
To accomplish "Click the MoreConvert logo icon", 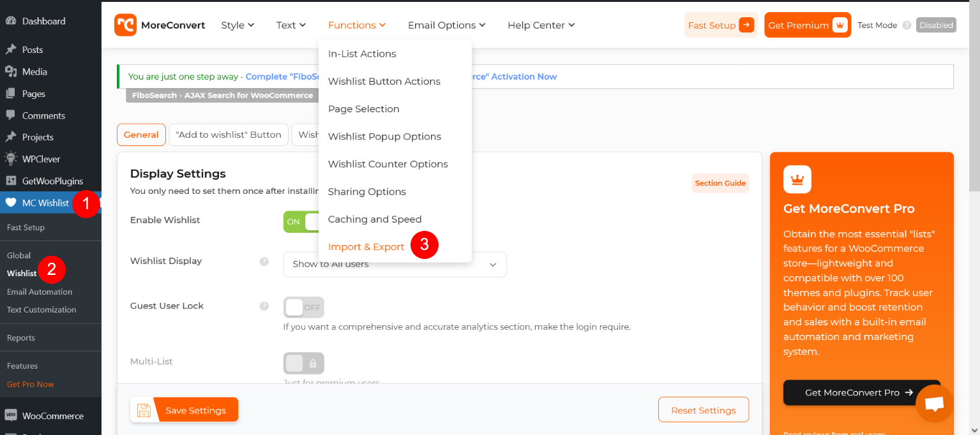I will click(x=125, y=25).
